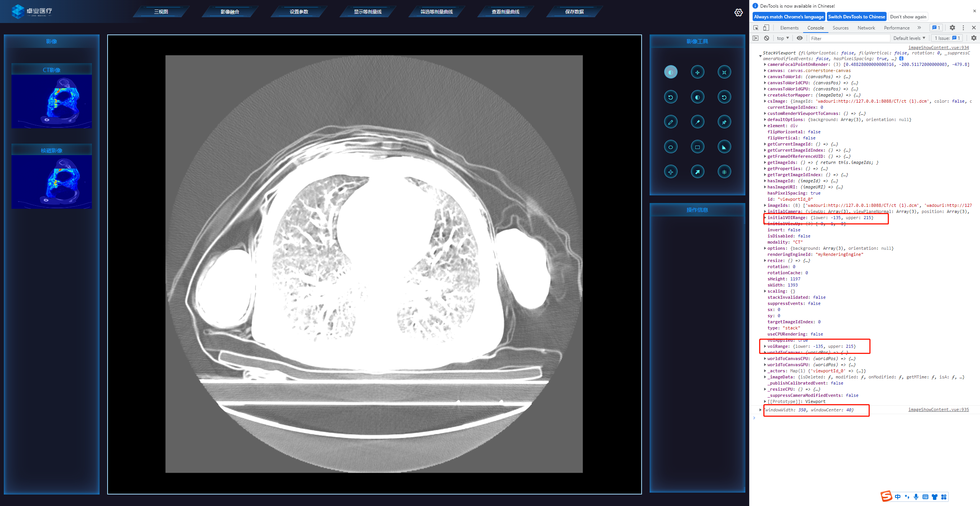Click the shrink-to-fit zoom icon
This screenshot has height=506, width=980.
click(724, 72)
